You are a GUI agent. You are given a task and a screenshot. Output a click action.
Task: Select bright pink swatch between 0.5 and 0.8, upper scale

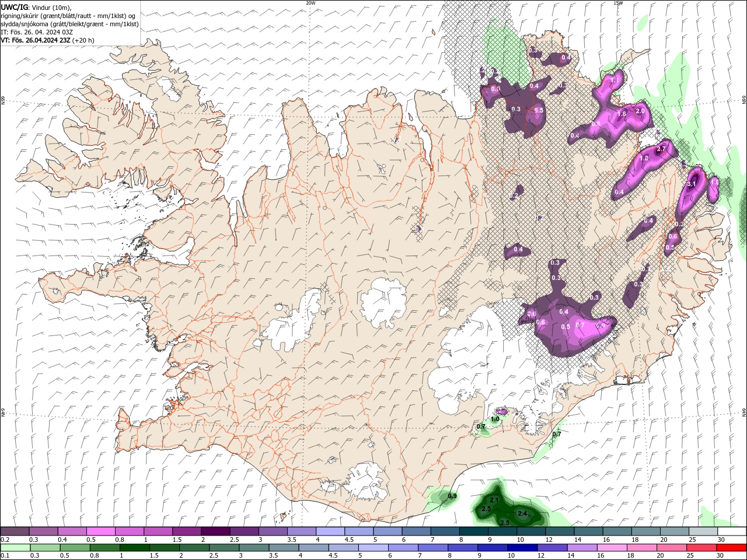pos(100,531)
